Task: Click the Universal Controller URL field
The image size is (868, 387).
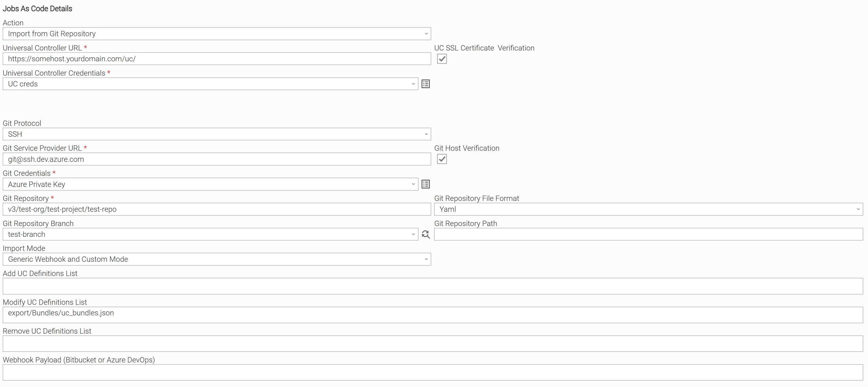Action: point(217,59)
